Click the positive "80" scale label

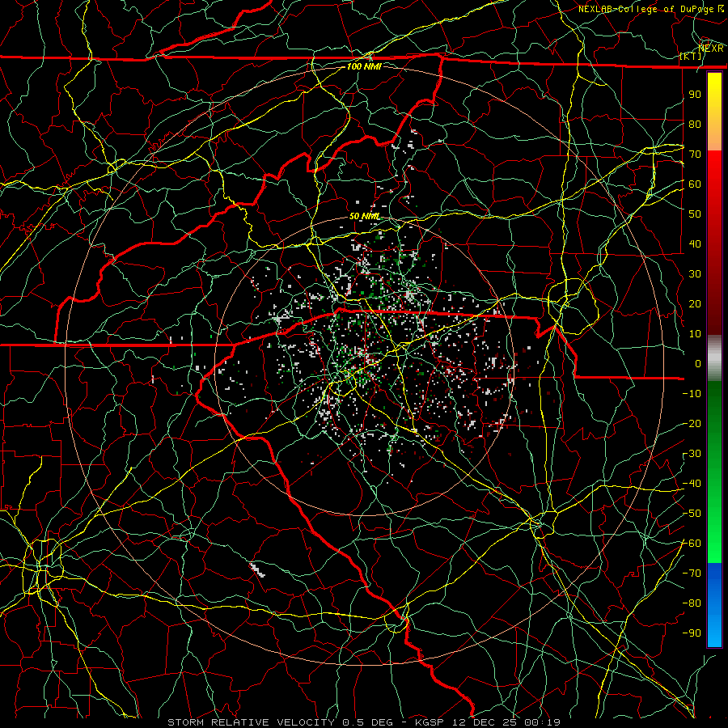click(695, 125)
